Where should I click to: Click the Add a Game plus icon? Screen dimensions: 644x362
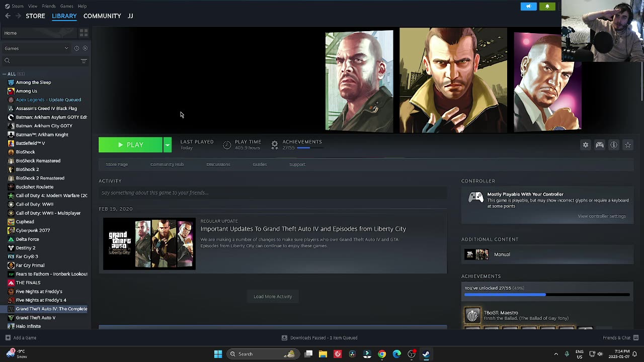click(x=8, y=338)
